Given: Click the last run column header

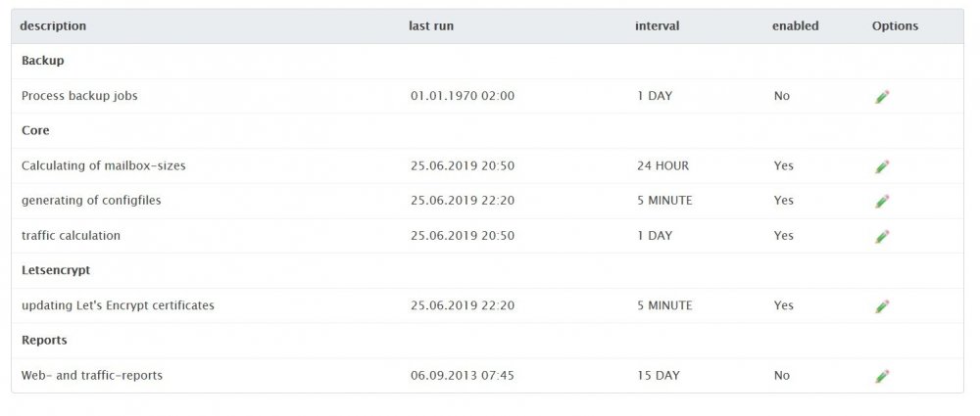Looking at the screenshot, I should pyautogui.click(x=431, y=26).
